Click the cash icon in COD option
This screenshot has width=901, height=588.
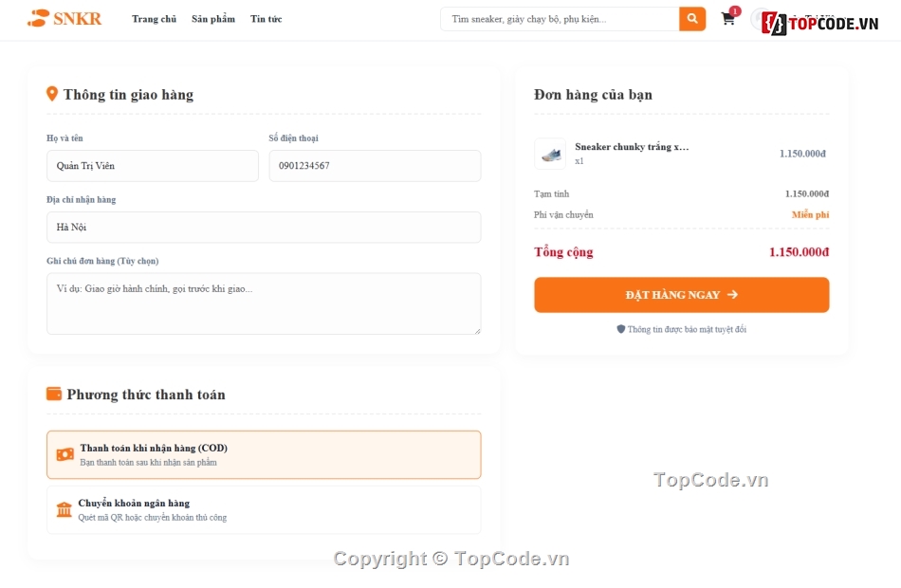click(64, 454)
